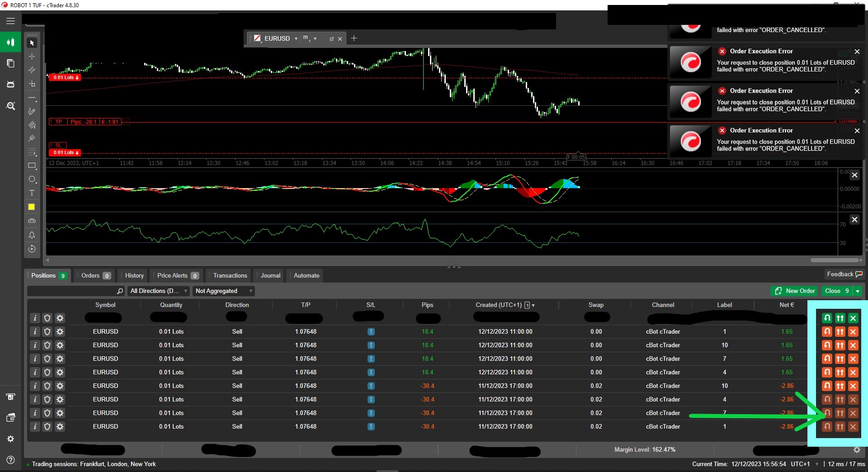Image resolution: width=868 pixels, height=472 pixels.
Task: Open the Trade application (candlestick icon)
Action: 10,42
